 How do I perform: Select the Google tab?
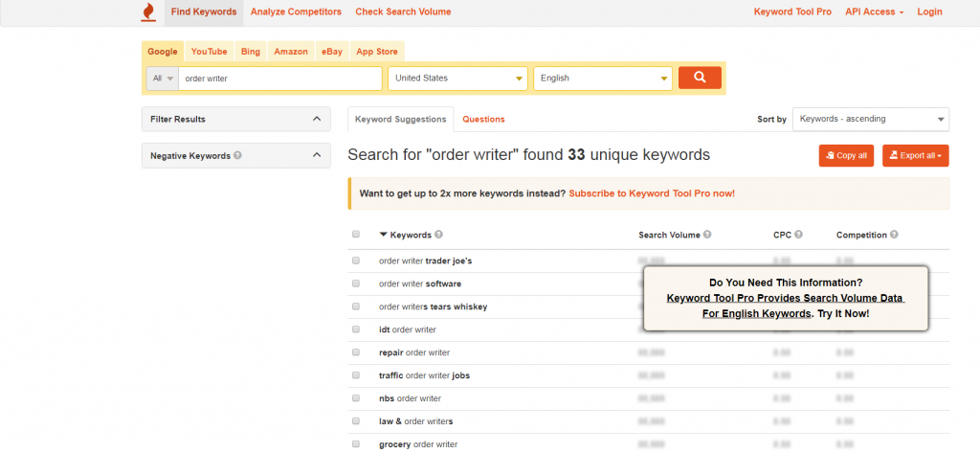coord(163,52)
